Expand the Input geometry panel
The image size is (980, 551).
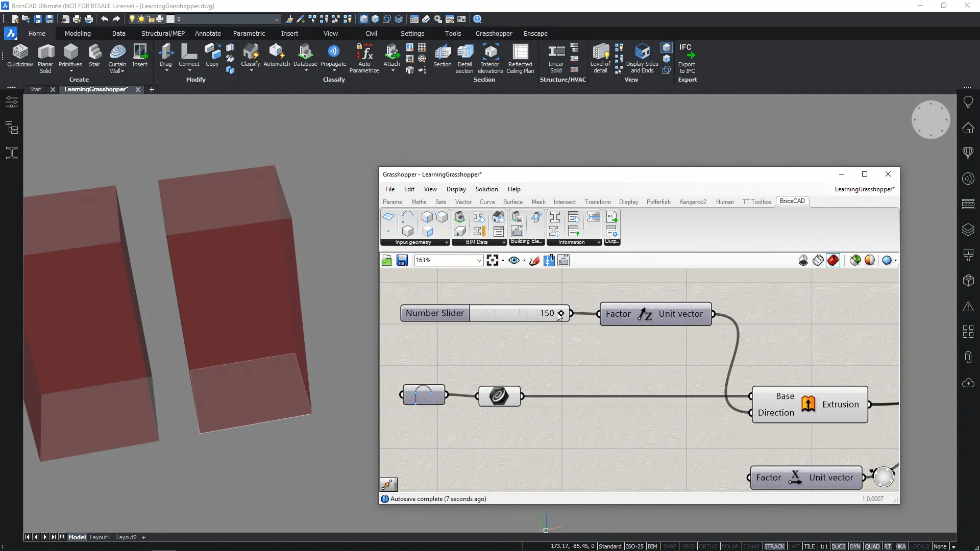447,242
